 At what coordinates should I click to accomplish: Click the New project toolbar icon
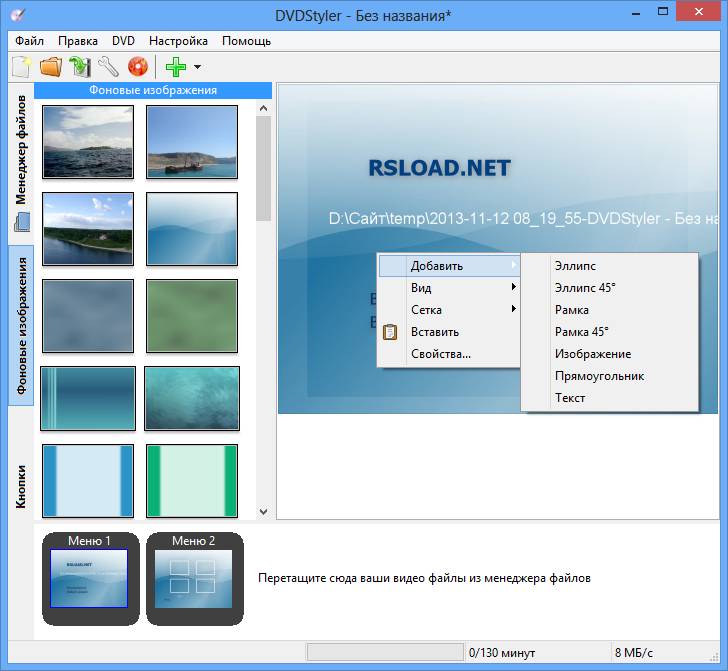21,67
